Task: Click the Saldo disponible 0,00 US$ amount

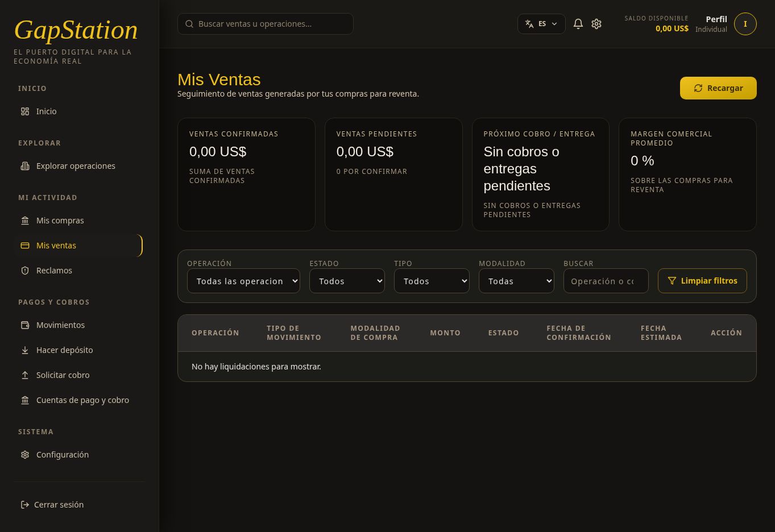Action: click(x=672, y=28)
